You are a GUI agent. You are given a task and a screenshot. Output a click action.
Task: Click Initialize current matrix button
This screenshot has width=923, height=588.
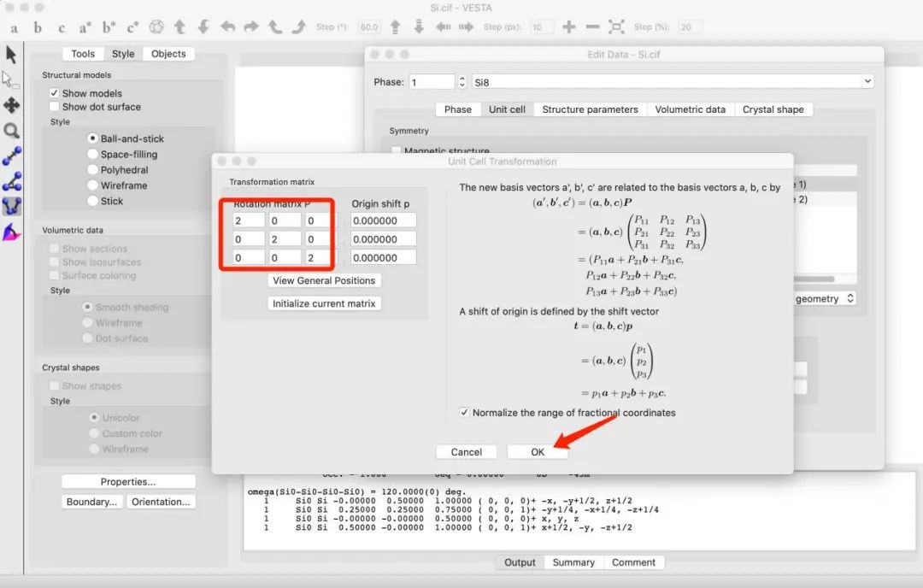(324, 303)
